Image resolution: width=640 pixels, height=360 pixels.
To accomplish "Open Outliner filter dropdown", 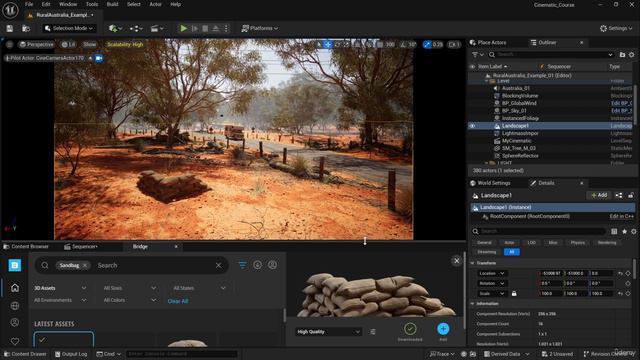I will (x=478, y=54).
